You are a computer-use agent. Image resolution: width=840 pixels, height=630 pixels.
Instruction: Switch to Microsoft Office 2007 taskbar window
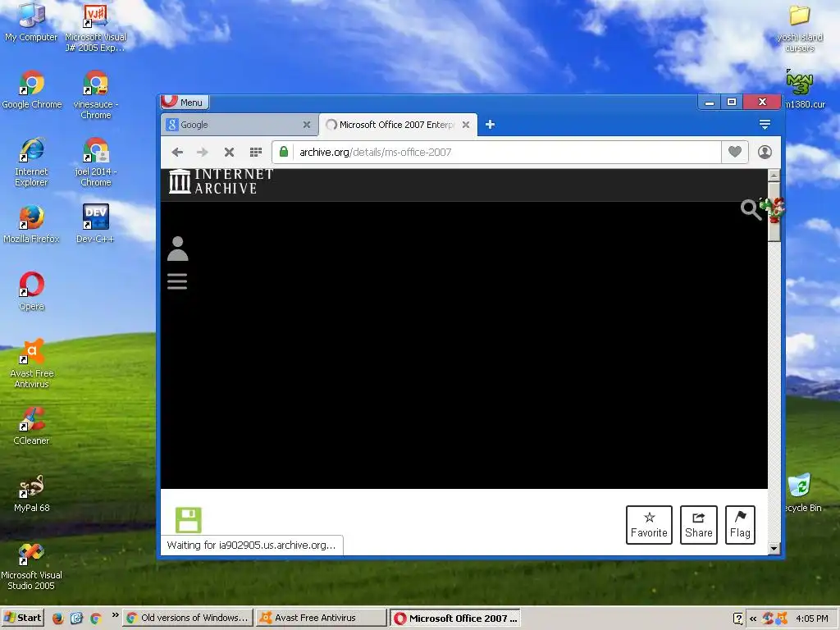coord(455,618)
